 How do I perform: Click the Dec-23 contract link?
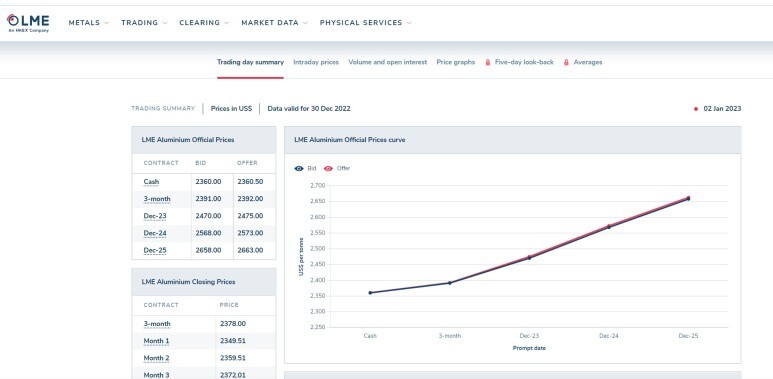click(x=155, y=216)
